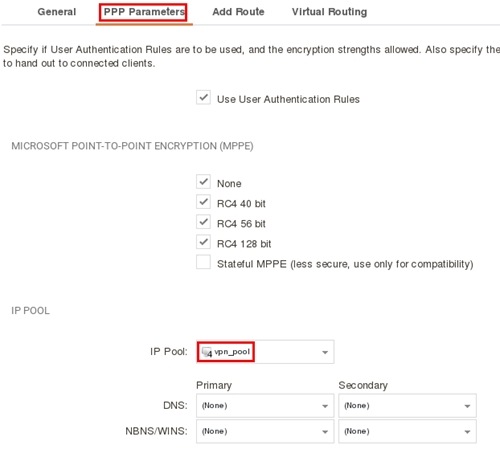Open the Primary DNS dropdown

[265, 406]
